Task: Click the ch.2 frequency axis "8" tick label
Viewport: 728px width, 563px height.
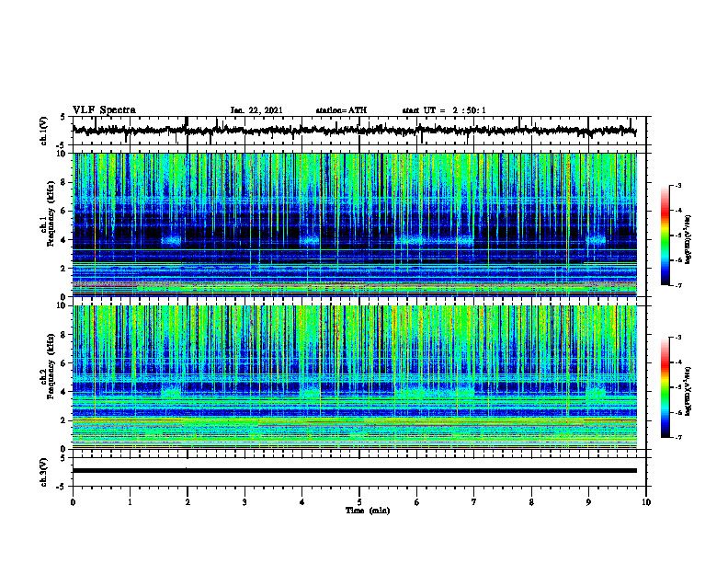Action: pyautogui.click(x=64, y=335)
